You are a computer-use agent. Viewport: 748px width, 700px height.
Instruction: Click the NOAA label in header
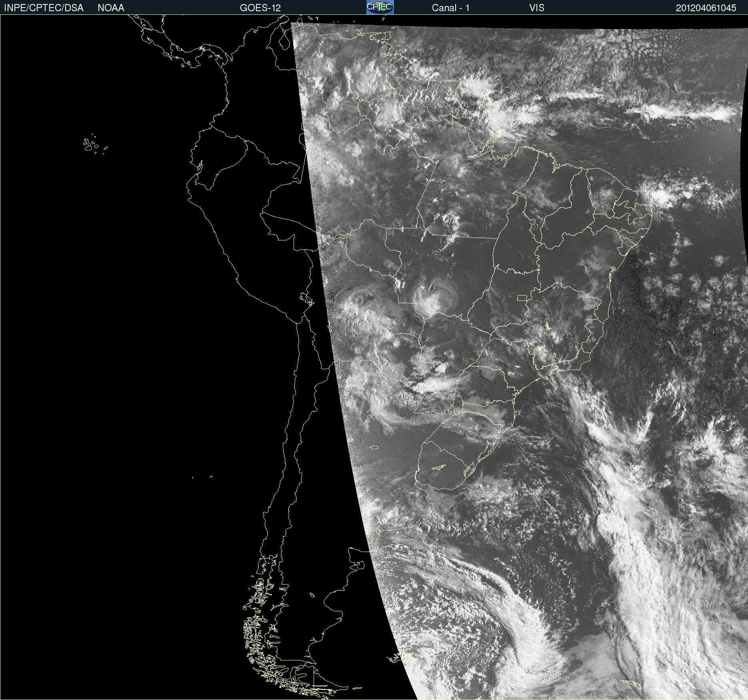coord(111,8)
